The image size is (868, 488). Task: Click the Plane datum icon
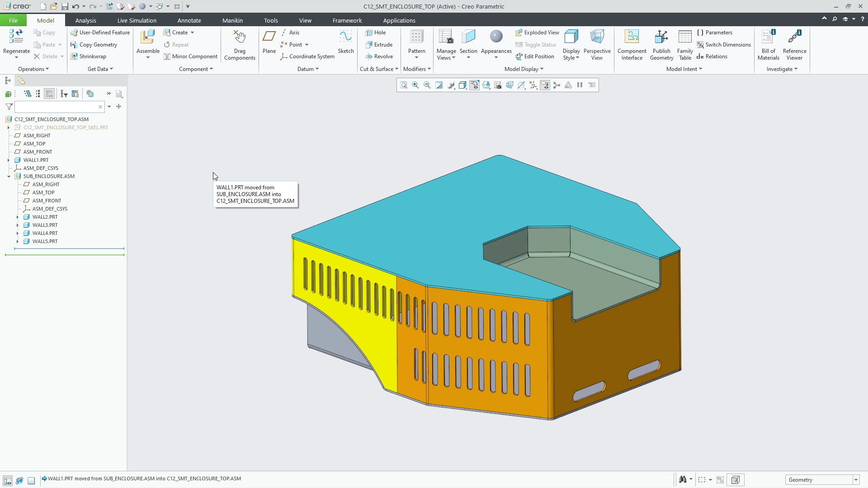coord(269,37)
